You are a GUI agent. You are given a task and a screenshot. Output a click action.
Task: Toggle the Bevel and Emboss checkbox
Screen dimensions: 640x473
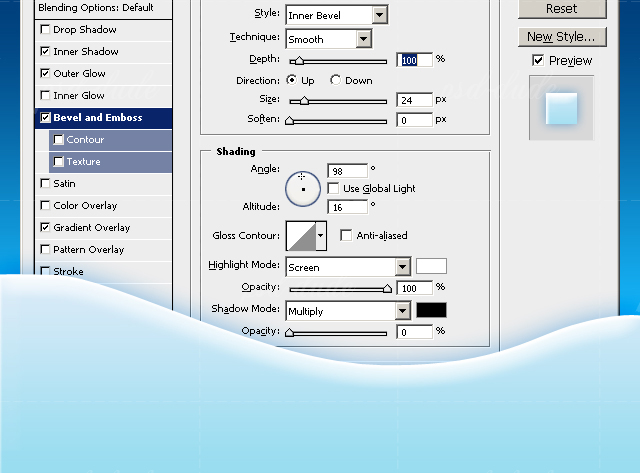(x=45, y=118)
